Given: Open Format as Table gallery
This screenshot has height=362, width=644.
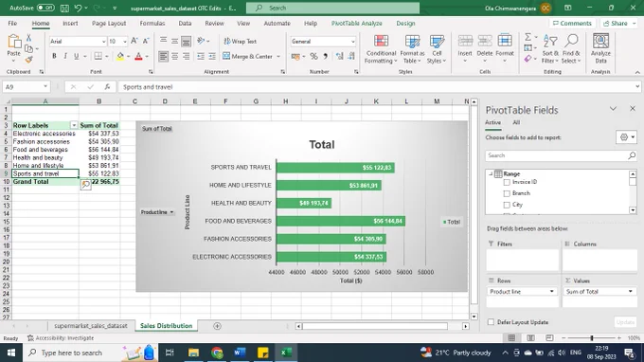Looking at the screenshot, I should (412, 49).
